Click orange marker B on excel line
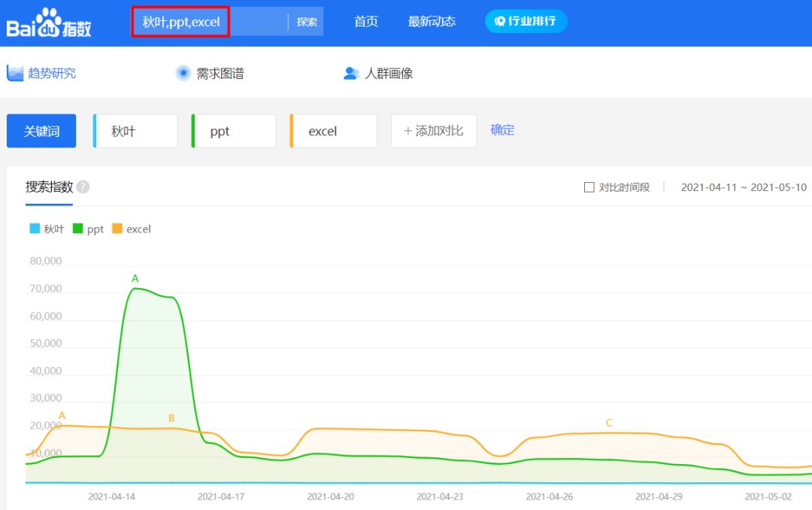The height and width of the screenshot is (510, 812). [x=171, y=417]
